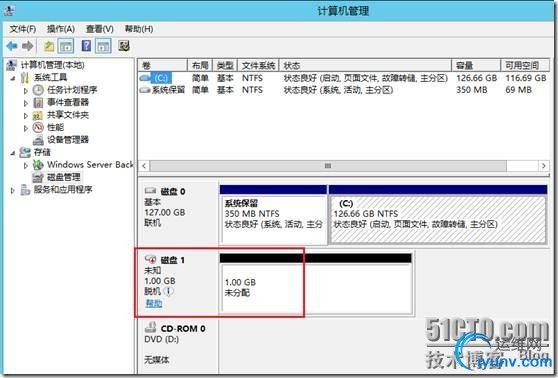This screenshot has width=558, height=378.
Task: Click the 127.00 GB label under 磁盘 0
Action: (165, 213)
